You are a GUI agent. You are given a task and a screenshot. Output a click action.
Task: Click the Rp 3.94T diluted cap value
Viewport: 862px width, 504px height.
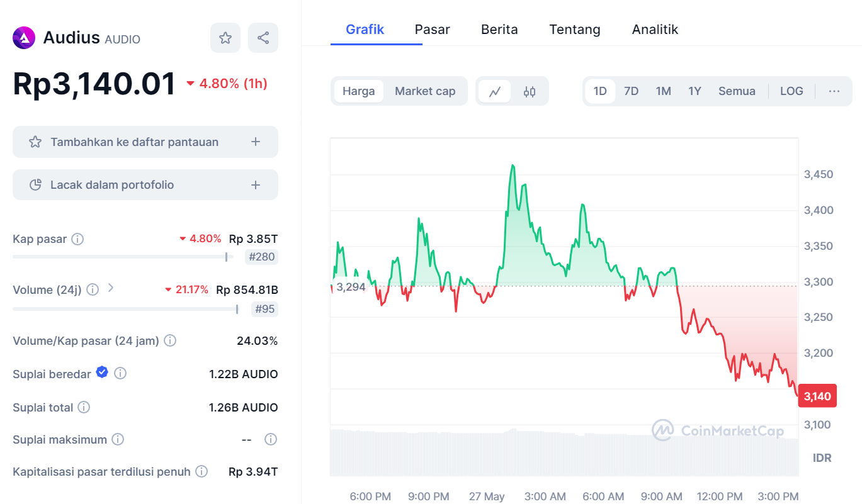[x=253, y=471]
